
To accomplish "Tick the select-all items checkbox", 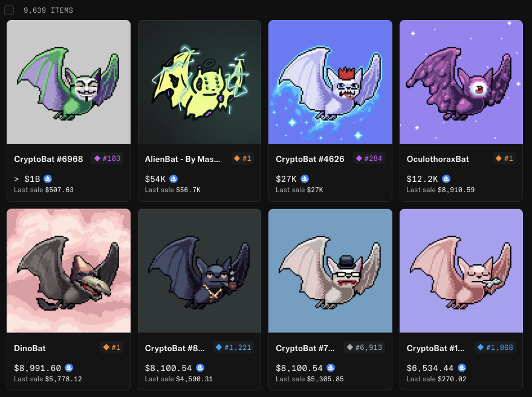I will (x=9, y=10).
